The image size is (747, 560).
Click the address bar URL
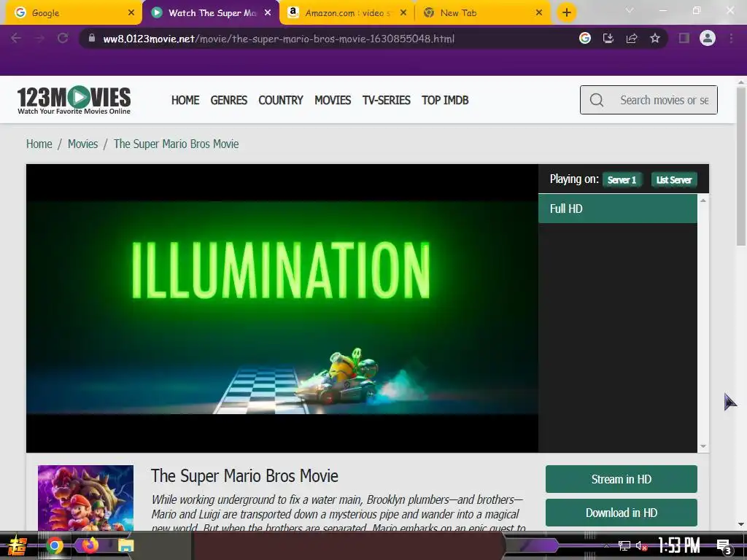[279, 39]
